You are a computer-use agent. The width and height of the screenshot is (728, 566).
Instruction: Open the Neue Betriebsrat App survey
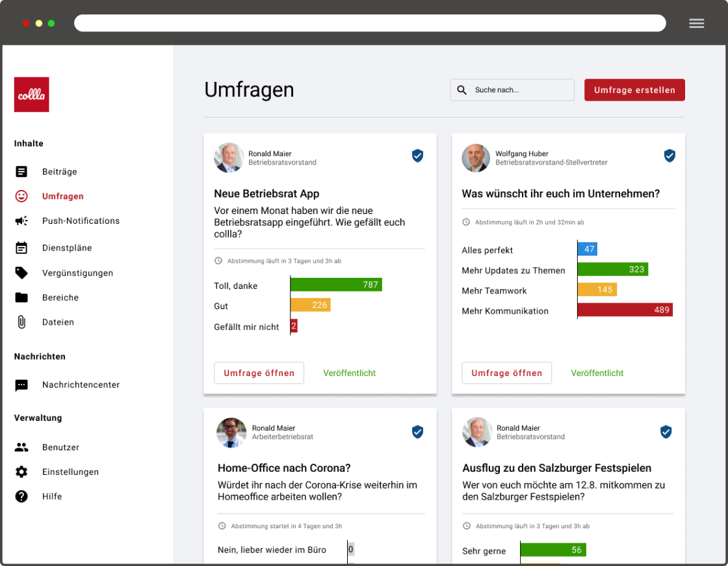click(259, 373)
